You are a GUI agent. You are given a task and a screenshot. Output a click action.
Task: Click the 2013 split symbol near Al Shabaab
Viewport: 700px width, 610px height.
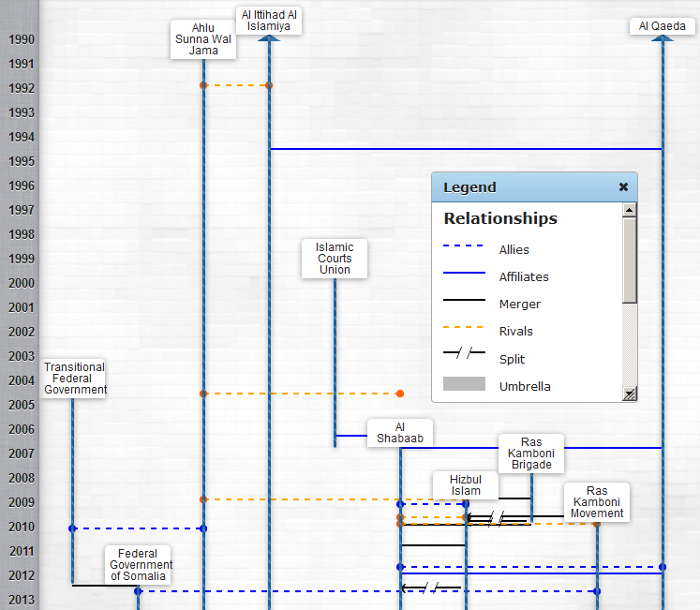(x=430, y=588)
